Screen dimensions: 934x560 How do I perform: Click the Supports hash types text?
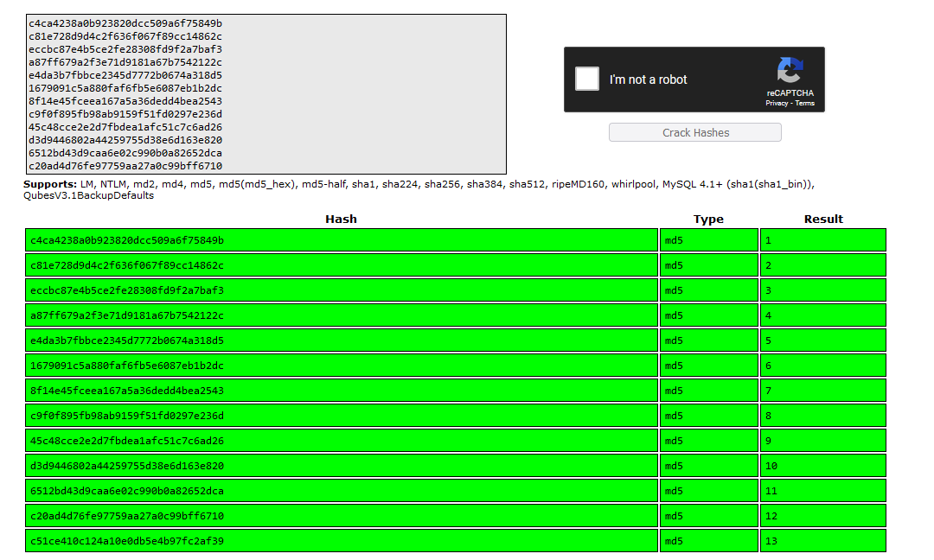419,189
